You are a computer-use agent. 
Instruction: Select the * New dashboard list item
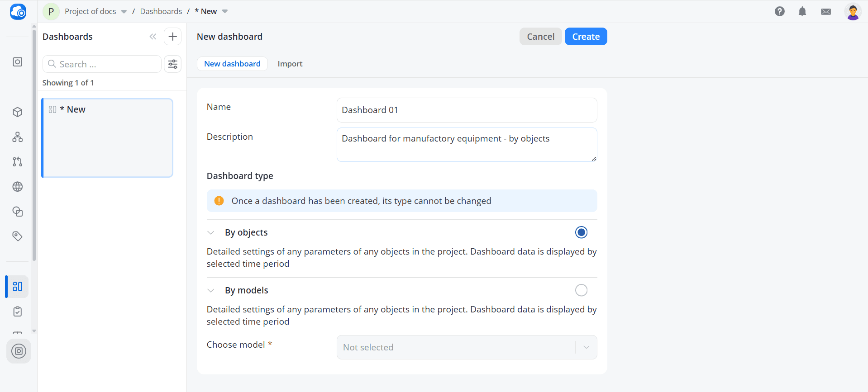tap(107, 138)
